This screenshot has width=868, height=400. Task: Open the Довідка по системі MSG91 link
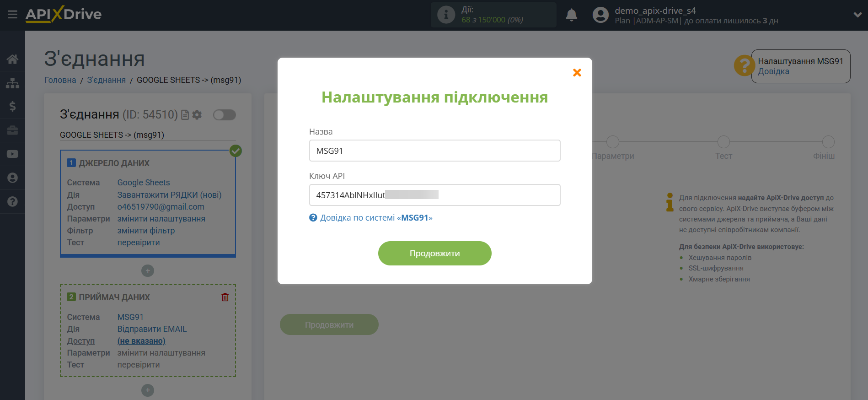coord(376,218)
